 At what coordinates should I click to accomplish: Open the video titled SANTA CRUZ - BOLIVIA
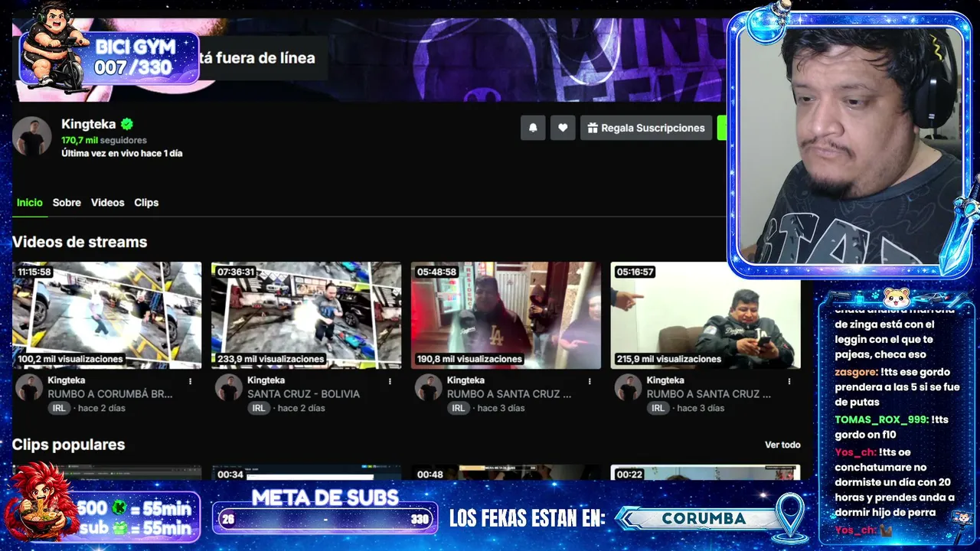click(x=303, y=394)
